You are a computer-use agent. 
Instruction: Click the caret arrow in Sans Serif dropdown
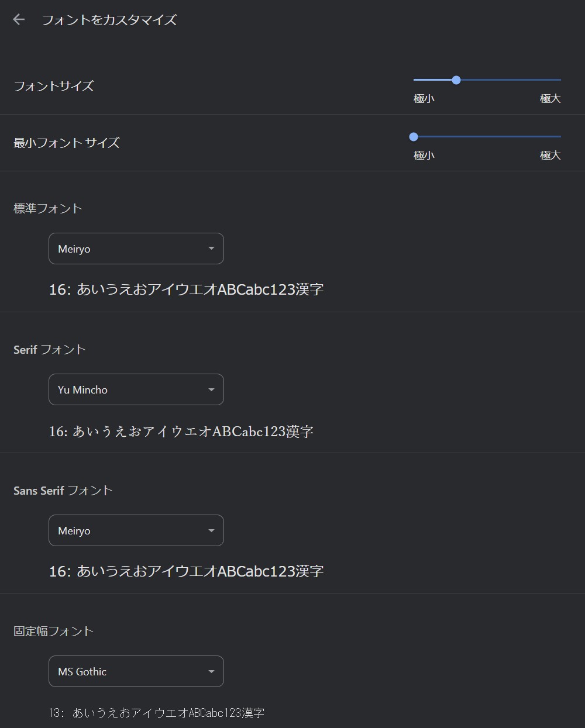coord(211,530)
